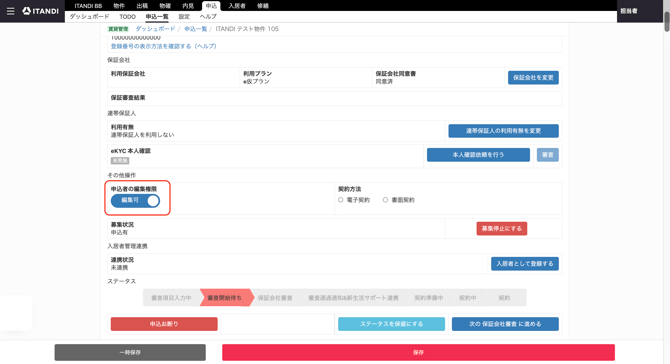Select the 電子契約 radio button
Image resolution: width=670 pixels, height=364 pixels.
click(341, 200)
